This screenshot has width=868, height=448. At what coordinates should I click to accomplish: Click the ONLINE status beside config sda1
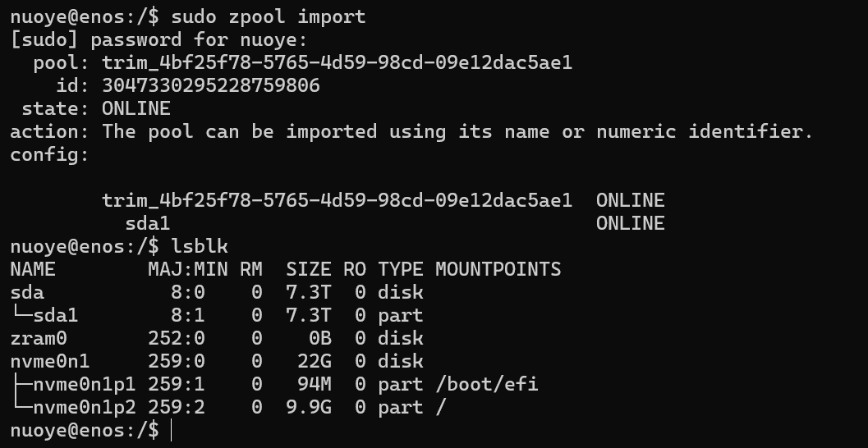[630, 223]
